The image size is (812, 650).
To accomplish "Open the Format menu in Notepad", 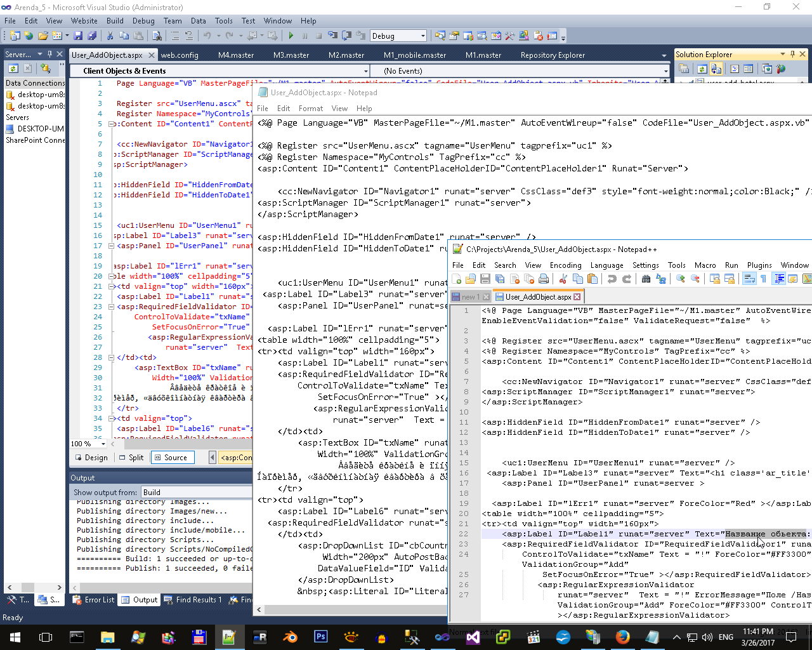I will coord(311,109).
